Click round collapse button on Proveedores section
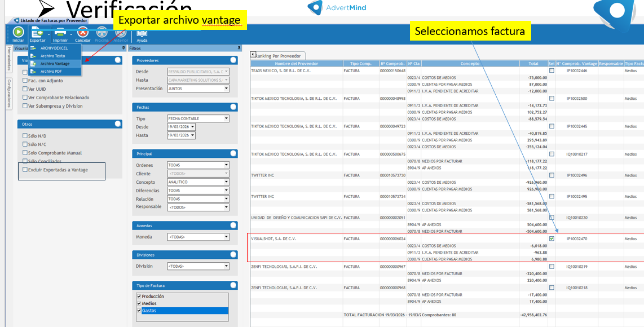 [x=233, y=60]
